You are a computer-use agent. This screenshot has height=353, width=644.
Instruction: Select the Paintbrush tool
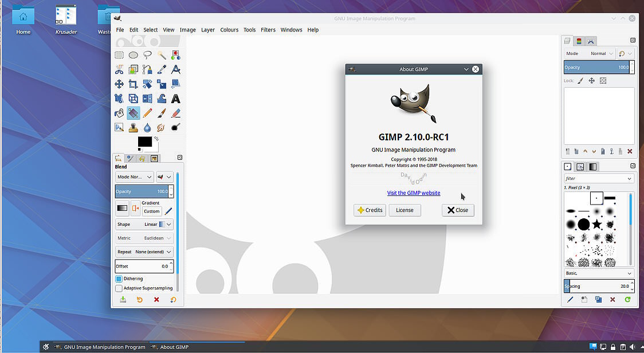click(x=162, y=113)
